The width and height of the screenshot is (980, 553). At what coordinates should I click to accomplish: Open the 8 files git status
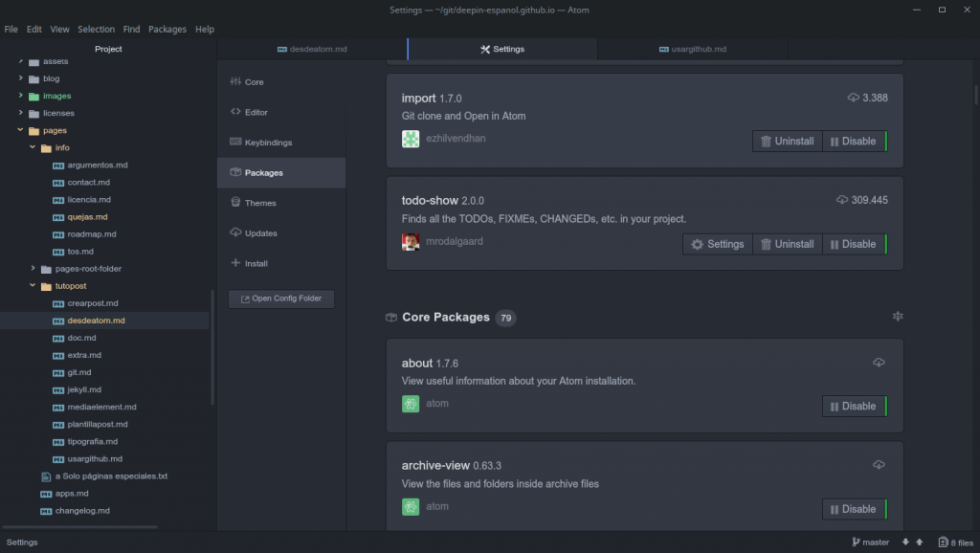tap(956, 542)
